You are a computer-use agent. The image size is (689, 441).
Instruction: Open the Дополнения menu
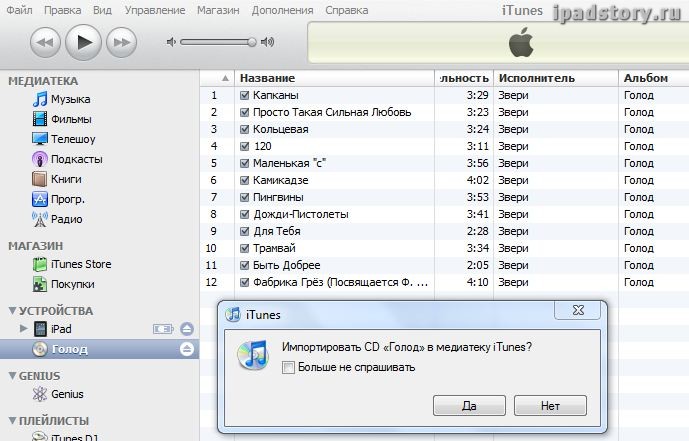point(282,10)
